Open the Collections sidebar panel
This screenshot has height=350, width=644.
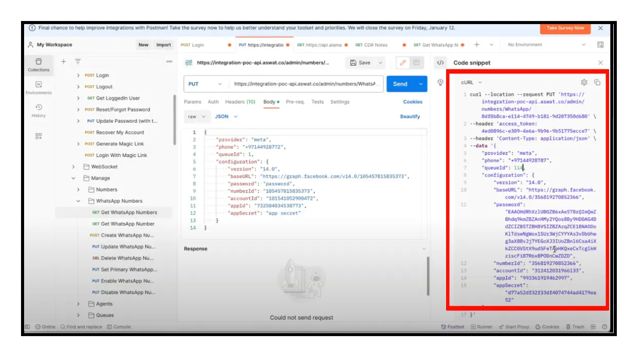pos(39,65)
